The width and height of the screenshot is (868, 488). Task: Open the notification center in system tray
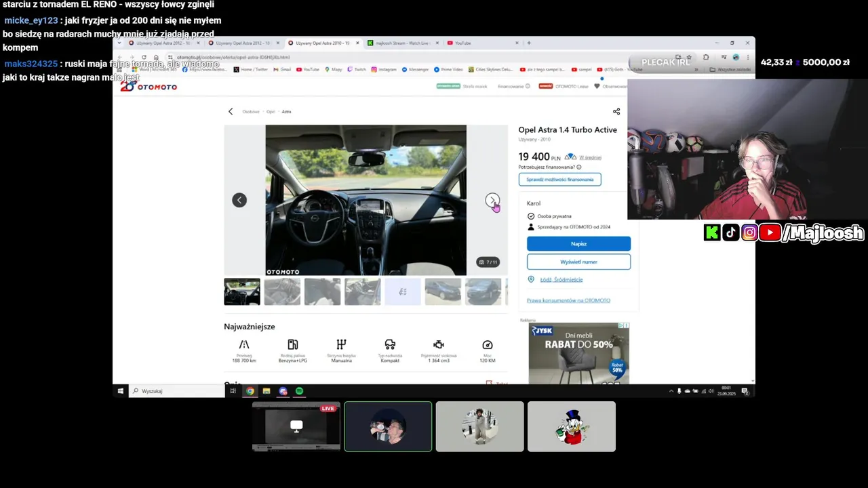[x=745, y=391]
